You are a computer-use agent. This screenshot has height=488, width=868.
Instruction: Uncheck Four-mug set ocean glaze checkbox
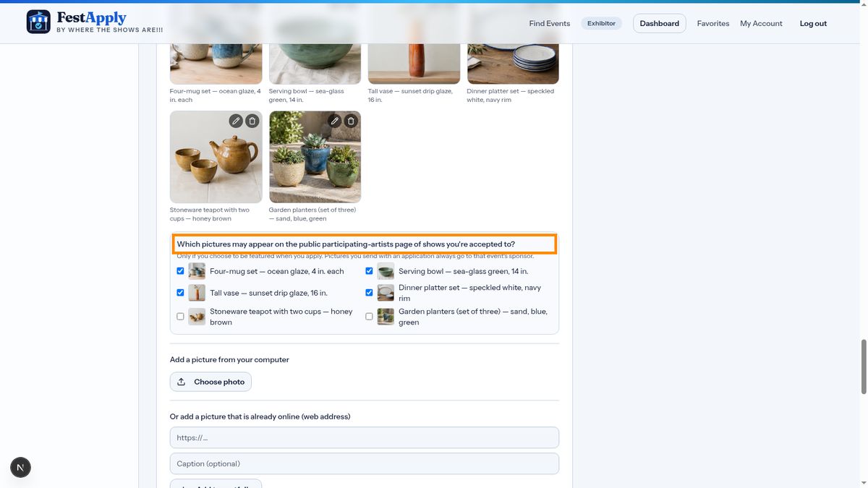[x=181, y=271]
